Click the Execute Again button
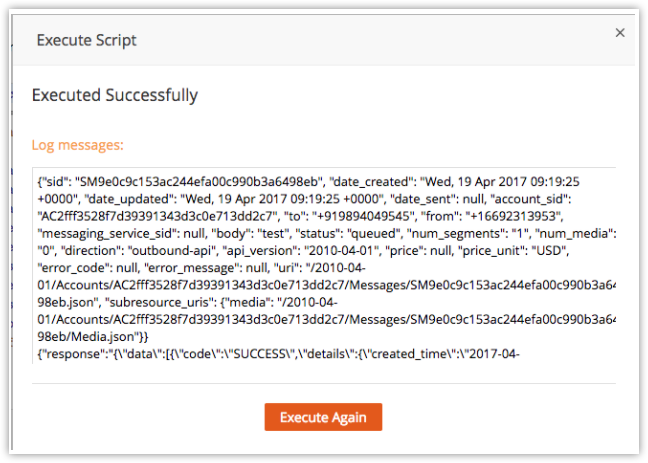648x463 pixels. 323,417
